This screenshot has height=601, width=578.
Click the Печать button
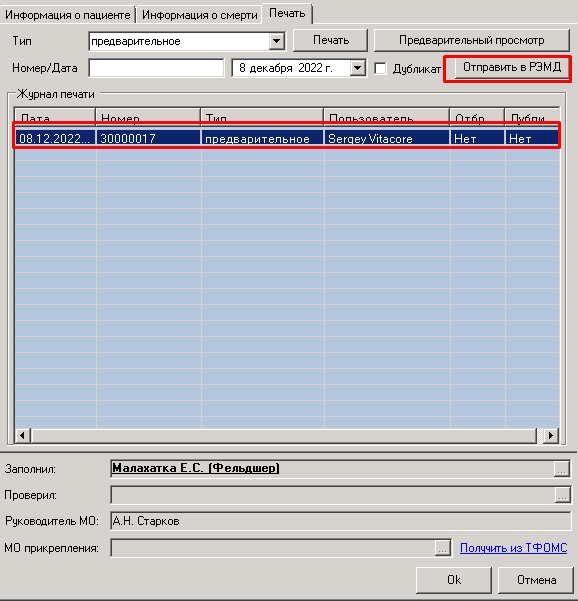[x=330, y=40]
